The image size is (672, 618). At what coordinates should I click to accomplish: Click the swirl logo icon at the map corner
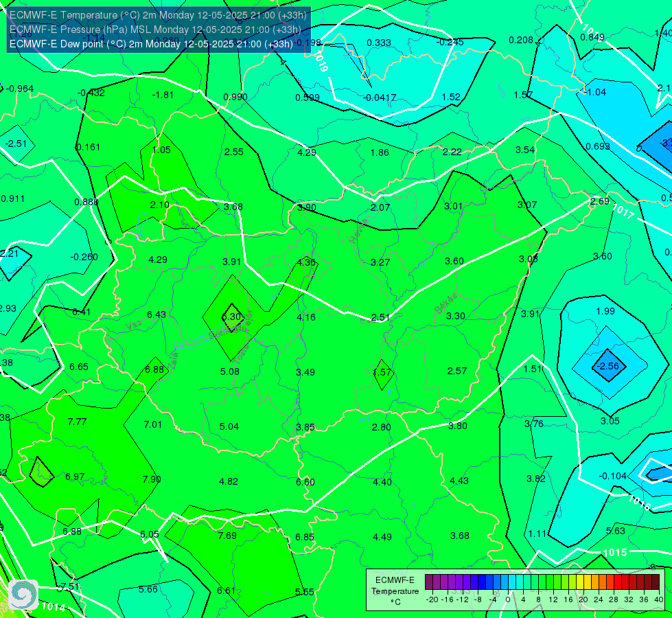(23, 595)
